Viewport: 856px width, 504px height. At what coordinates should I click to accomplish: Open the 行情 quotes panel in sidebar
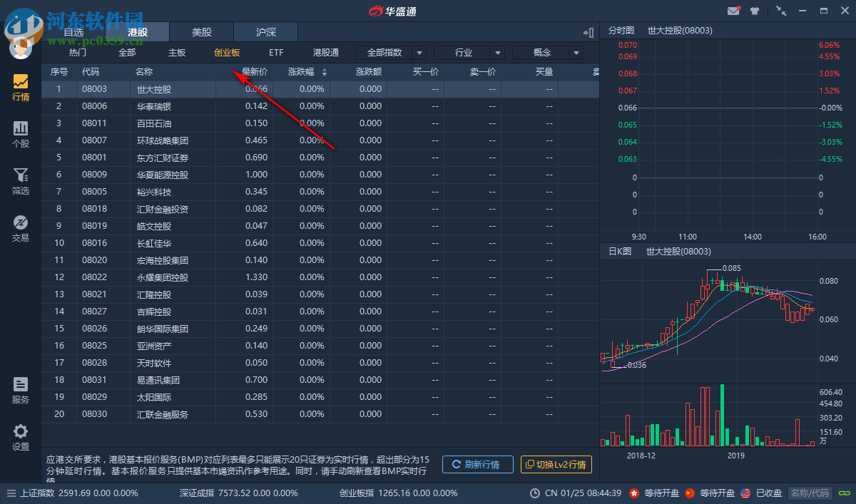click(x=21, y=86)
